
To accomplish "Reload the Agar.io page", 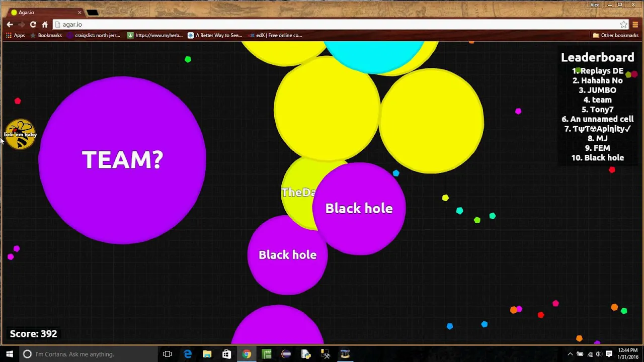I will pyautogui.click(x=33, y=24).
